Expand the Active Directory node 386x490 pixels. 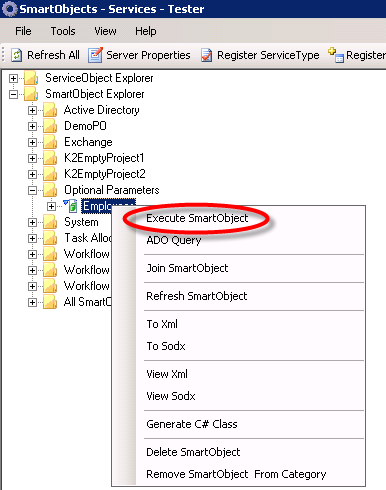point(32,110)
